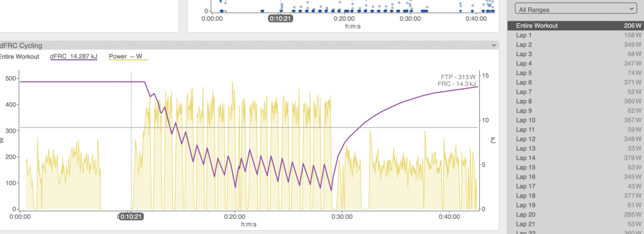The height and width of the screenshot is (234, 644).
Task: Highlight the Lap 20 row
Action: coord(576,214)
